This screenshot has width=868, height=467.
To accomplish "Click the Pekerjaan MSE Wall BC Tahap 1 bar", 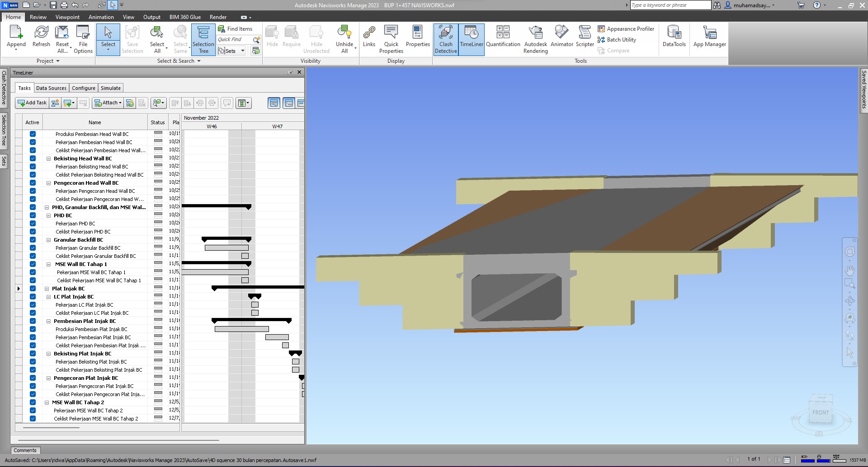I will coord(215,272).
